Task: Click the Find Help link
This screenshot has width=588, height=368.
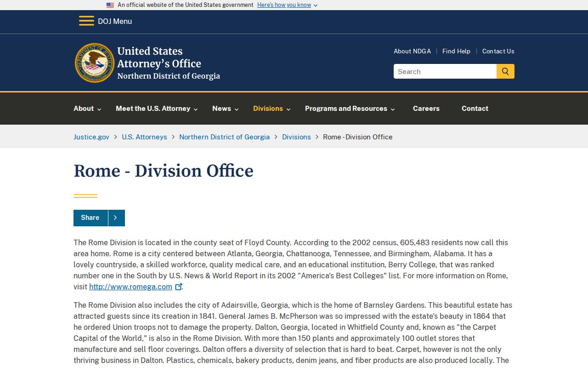Action: [x=456, y=51]
